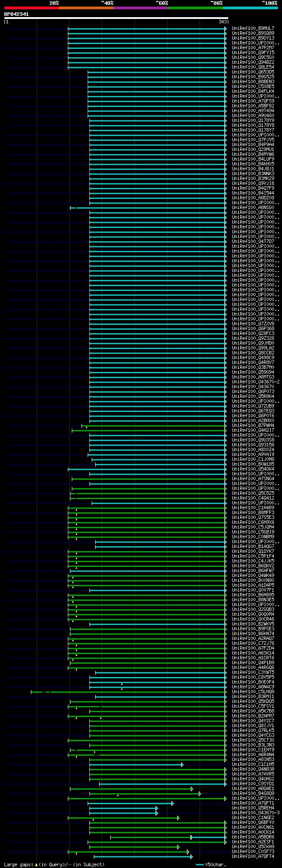Select hit label UniRef100_Q54GK4
Screen dimensions: 282x868
coord(253,469)
